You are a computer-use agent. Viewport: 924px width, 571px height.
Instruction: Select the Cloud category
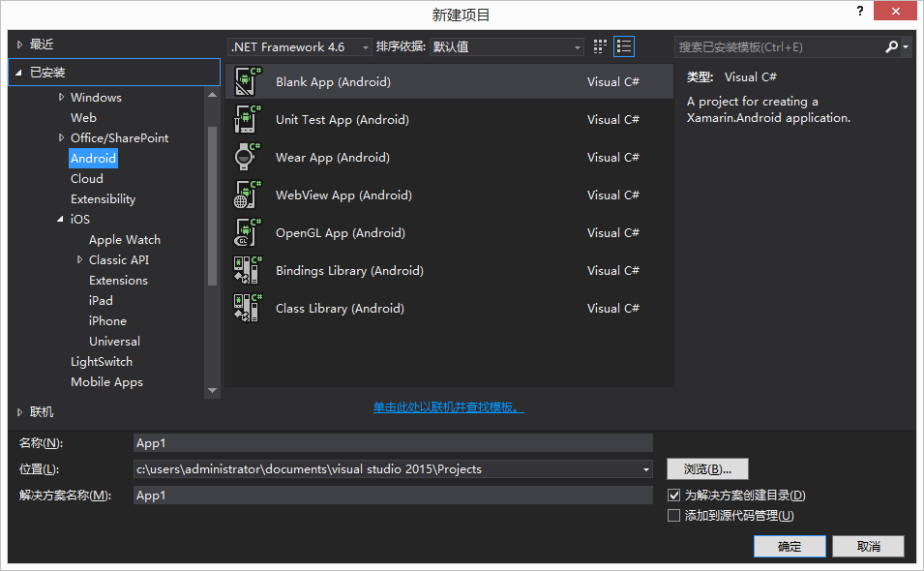tap(87, 178)
